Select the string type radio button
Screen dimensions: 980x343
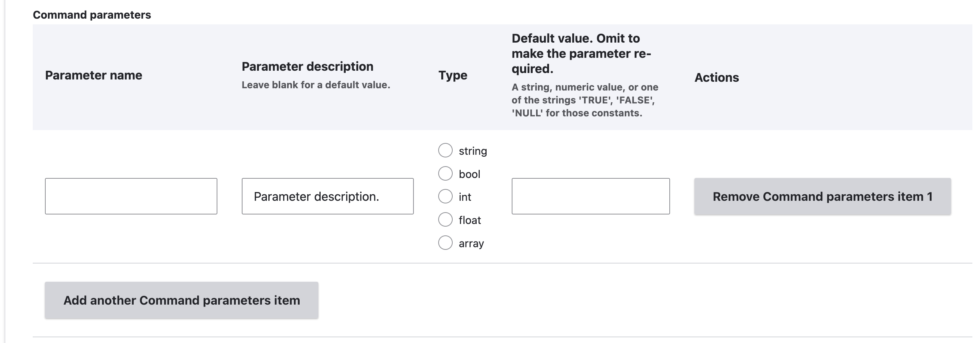[x=445, y=150]
